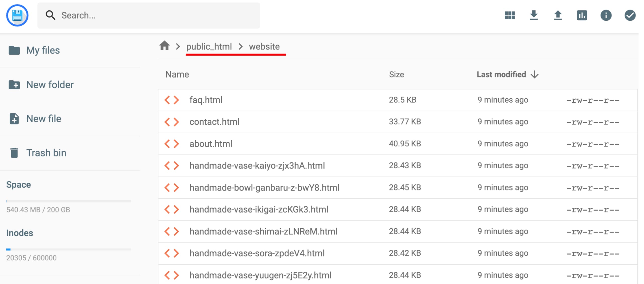Switch to grid view layout
The width and height of the screenshot is (644, 284).
(510, 15)
